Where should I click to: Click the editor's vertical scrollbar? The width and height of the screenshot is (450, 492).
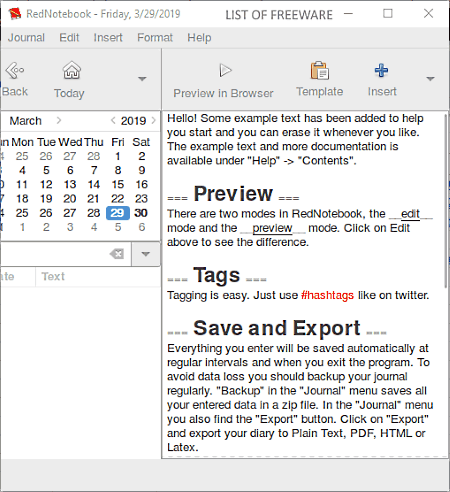coord(446,201)
